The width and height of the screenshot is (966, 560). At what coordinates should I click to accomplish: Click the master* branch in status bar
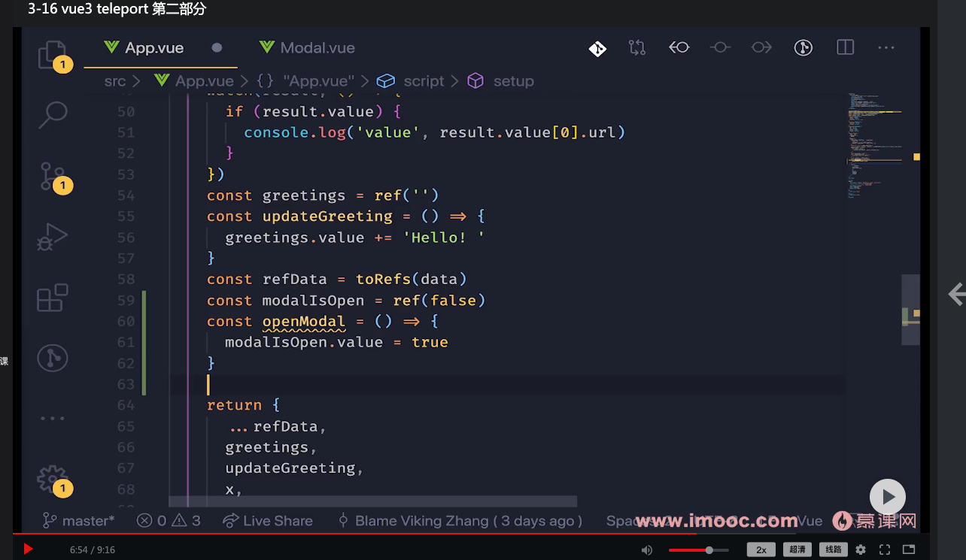point(79,520)
